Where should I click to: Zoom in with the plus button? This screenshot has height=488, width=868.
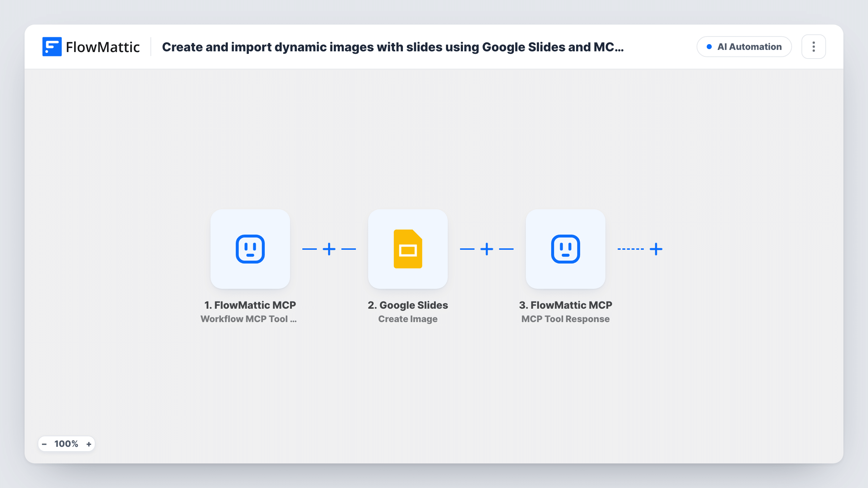point(89,444)
